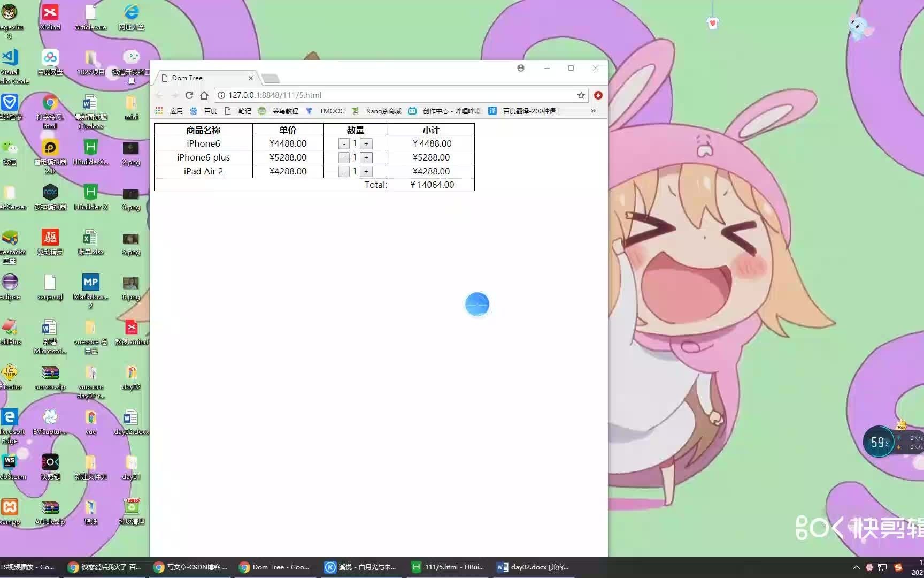Decrease iPhone6 quantity with minus button
924x578 pixels.
(344, 144)
